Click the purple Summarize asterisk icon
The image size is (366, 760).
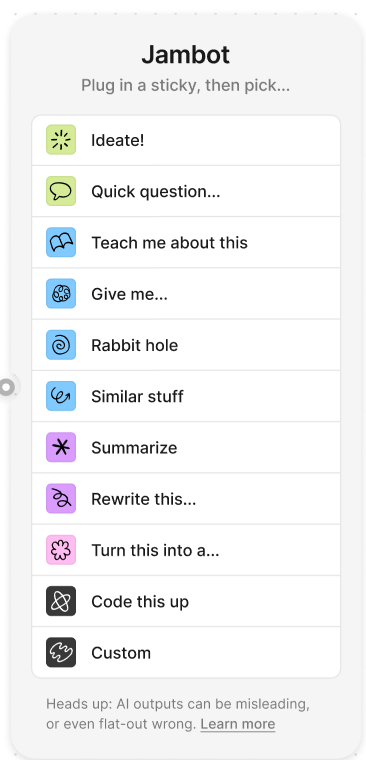tap(61, 447)
